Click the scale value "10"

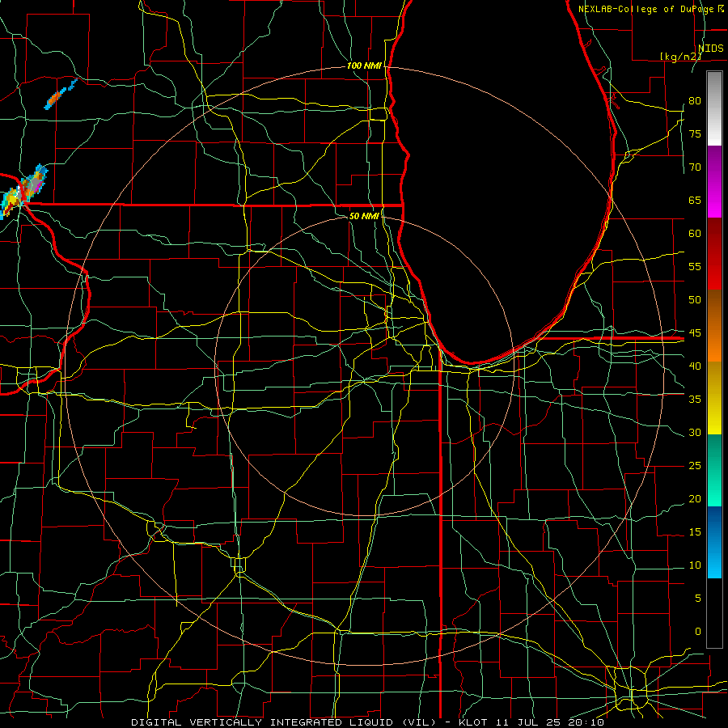pyautogui.click(x=695, y=565)
